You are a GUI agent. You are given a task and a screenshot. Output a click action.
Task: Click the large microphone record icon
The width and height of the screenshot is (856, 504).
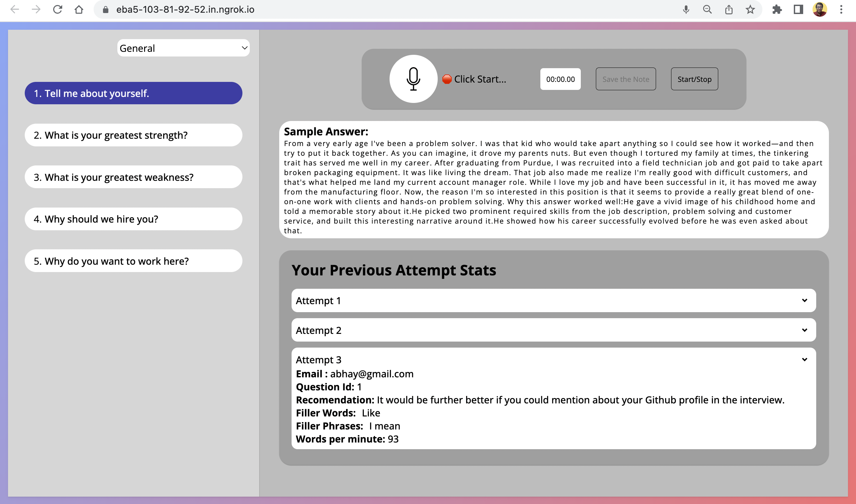pyautogui.click(x=413, y=79)
